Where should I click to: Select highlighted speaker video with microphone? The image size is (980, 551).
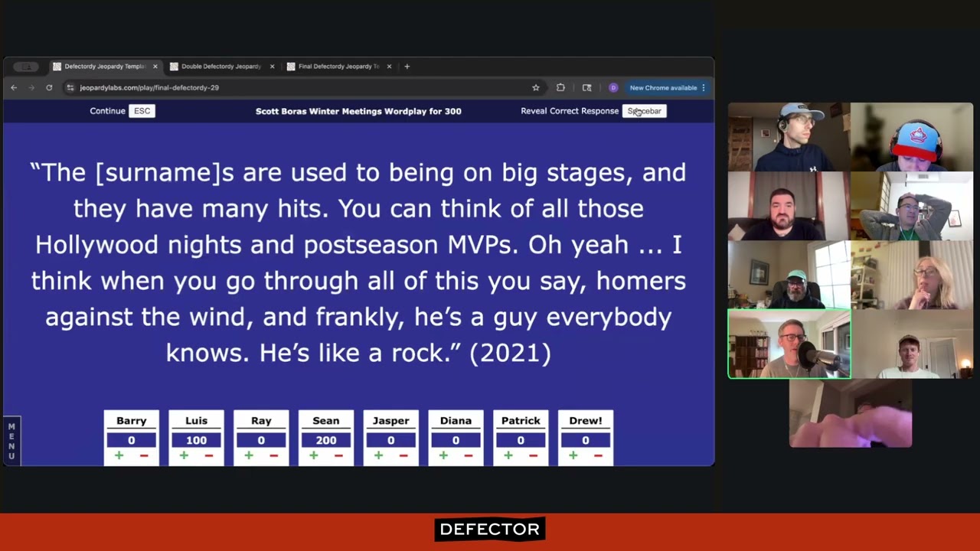(789, 344)
